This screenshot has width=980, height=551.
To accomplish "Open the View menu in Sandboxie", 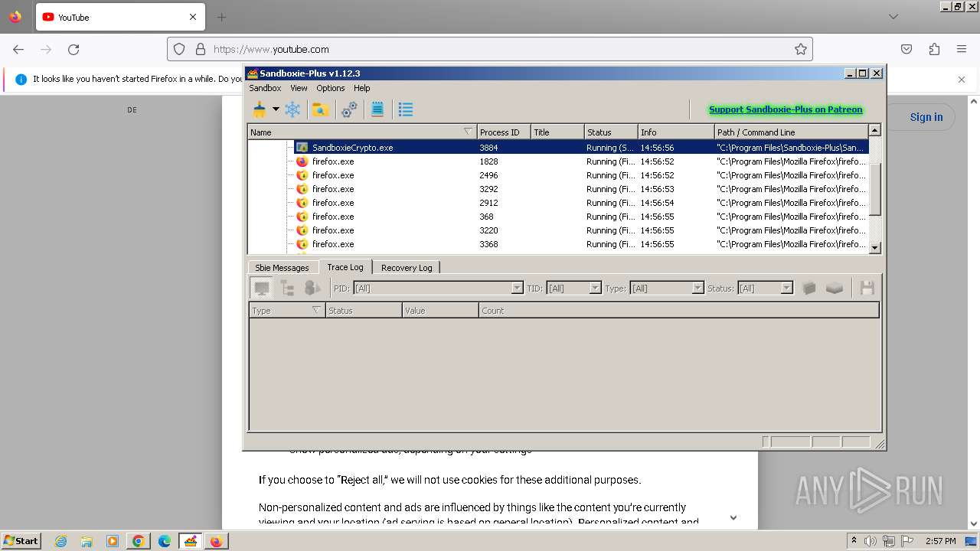I will coord(299,88).
